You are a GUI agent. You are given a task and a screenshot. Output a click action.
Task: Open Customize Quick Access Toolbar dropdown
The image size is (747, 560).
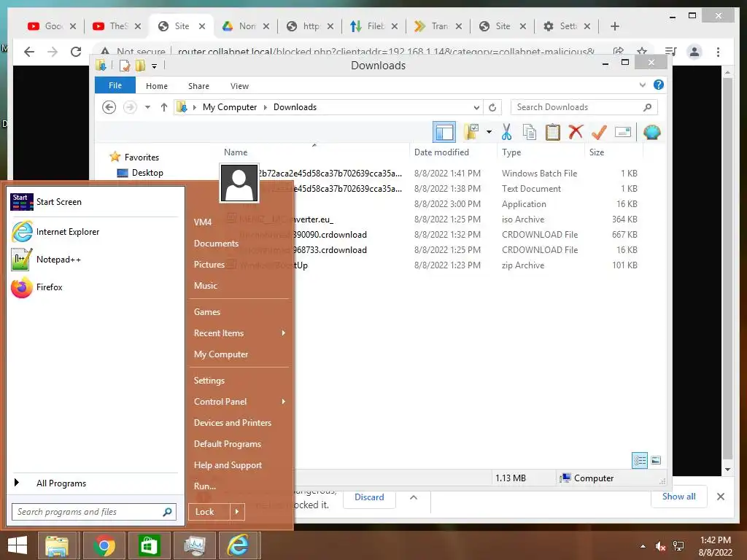tap(154, 66)
